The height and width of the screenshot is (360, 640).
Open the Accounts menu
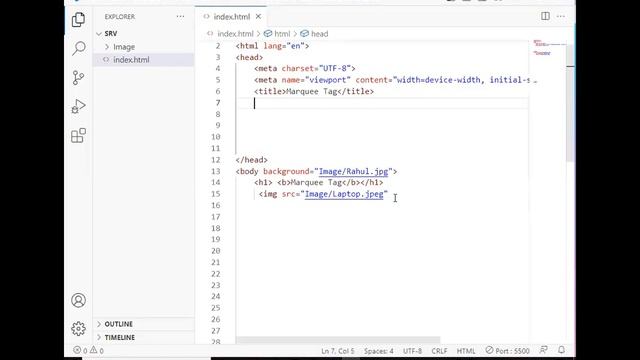pyautogui.click(x=78, y=300)
